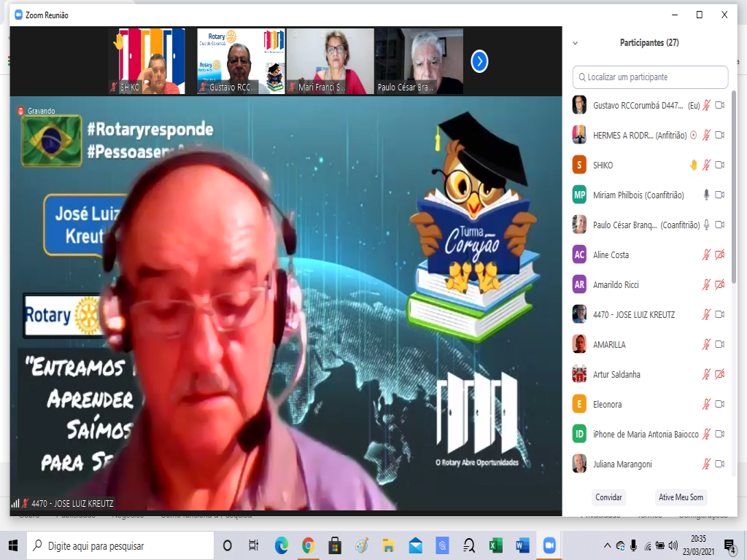Open Excel from the taskbar

[495, 545]
